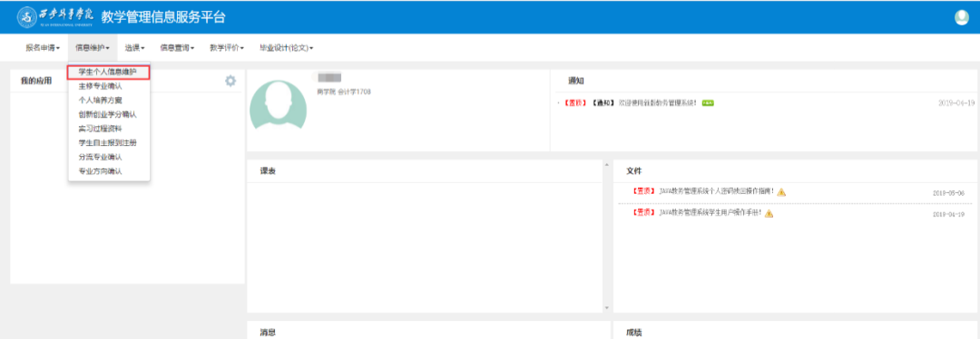Image resolution: width=980 pixels, height=339 pixels.
Task: Click the green new badge beside the 通知 announcement
Action: [x=708, y=103]
